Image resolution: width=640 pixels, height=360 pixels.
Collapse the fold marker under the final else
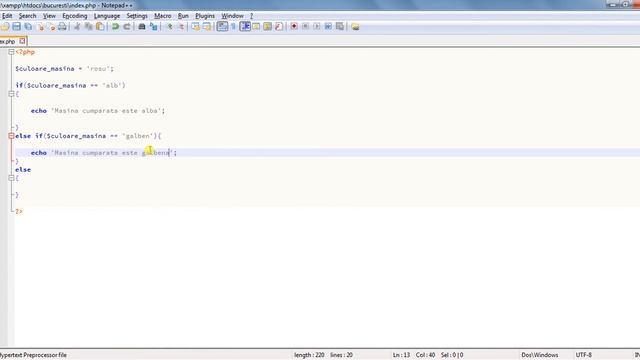point(11,178)
